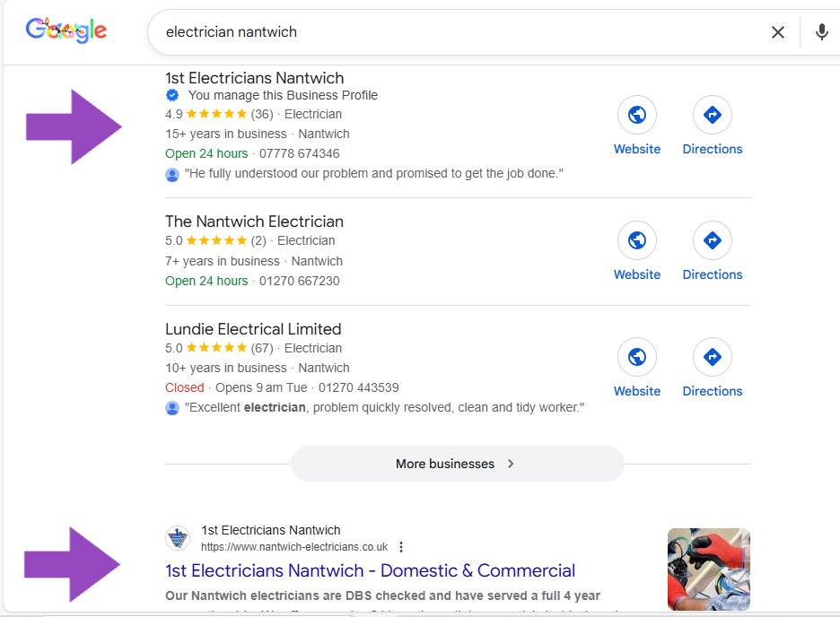This screenshot has height=617, width=840.
Task: Click the electrician gloves thumbnail image
Action: coord(708,569)
